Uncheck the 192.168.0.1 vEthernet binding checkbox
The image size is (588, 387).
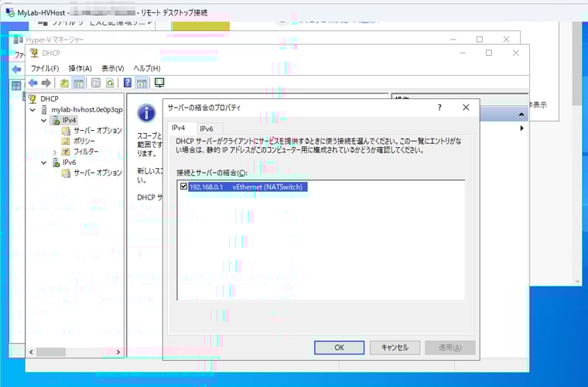coord(184,187)
